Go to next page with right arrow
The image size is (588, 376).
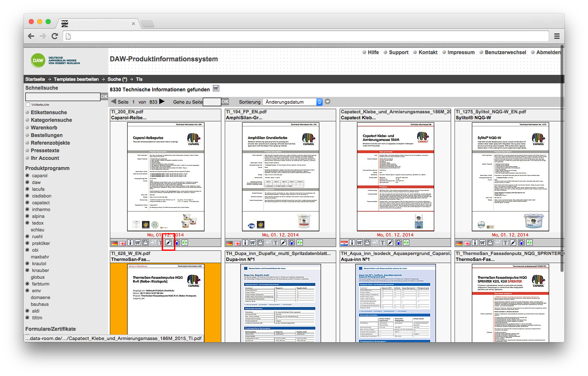(162, 102)
